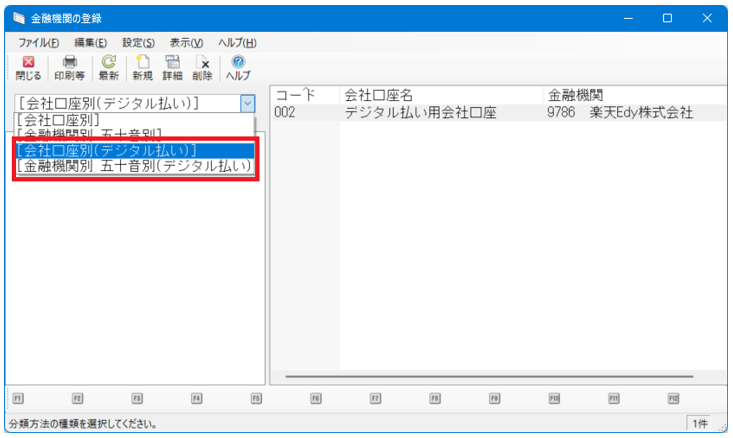733x438 pixels.
Task: Open the 詳細 details toolbar icon
Action: pyautogui.click(x=172, y=68)
